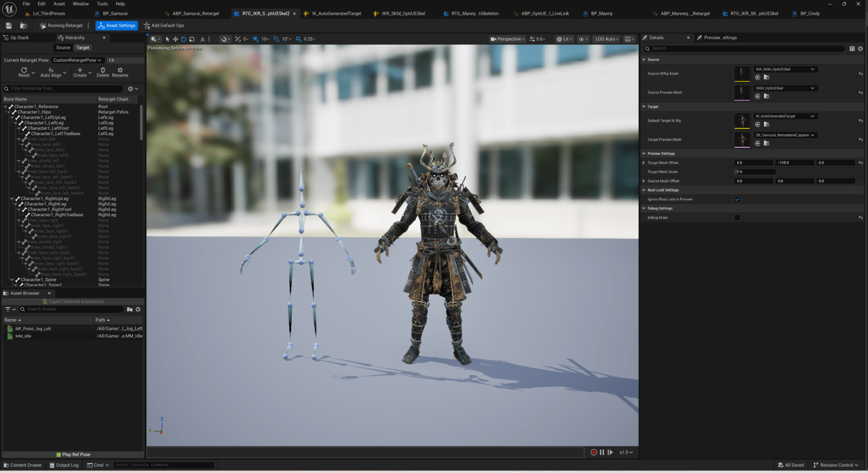Open the LOD Auto dropdown
Image resolution: width=868 pixels, height=473 pixels.
(x=607, y=39)
